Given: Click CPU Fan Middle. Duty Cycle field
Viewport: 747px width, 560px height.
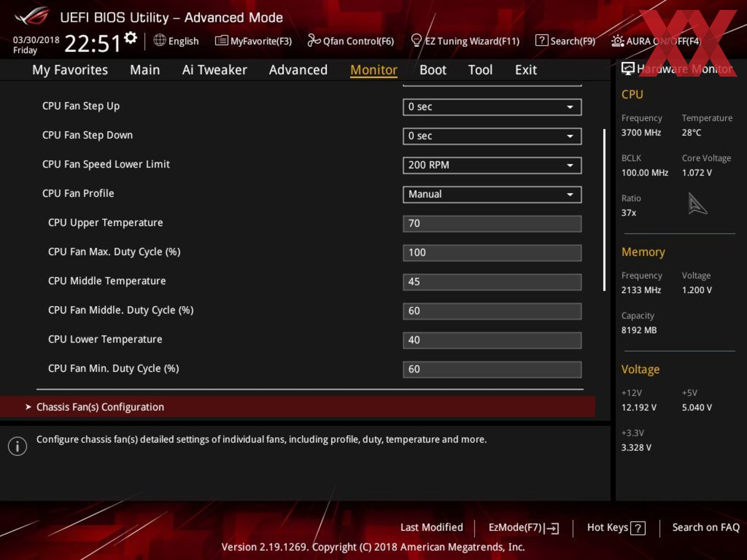Looking at the screenshot, I should click(x=492, y=311).
